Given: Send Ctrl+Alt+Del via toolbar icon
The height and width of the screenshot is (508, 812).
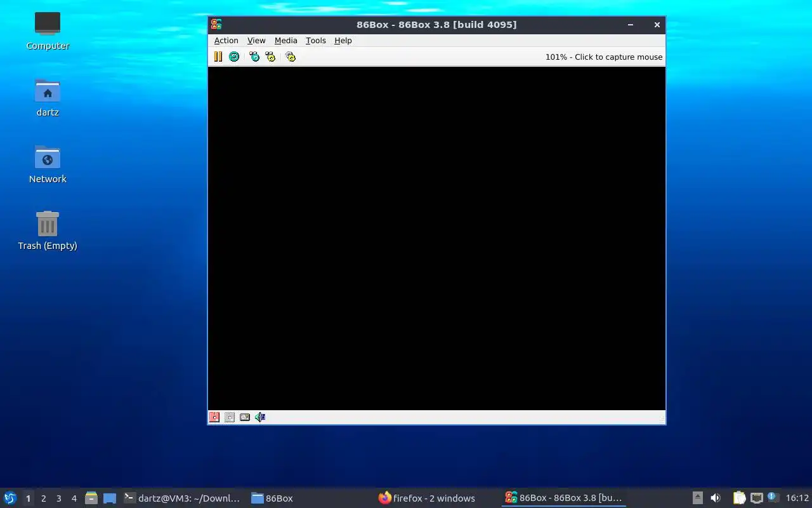Looking at the screenshot, I should pyautogui.click(x=254, y=57).
